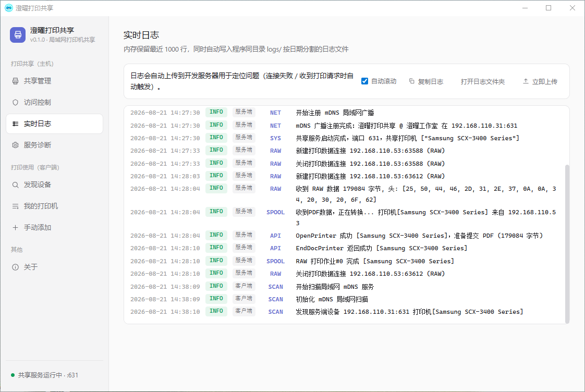Click the API tag on EndDocPrinter row
Viewport: 585px width, 392px height.
coord(275,248)
